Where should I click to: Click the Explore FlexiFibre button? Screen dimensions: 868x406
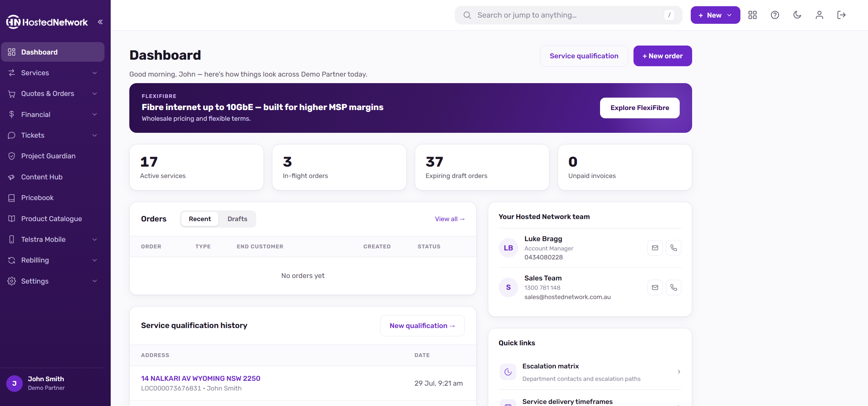tap(640, 108)
